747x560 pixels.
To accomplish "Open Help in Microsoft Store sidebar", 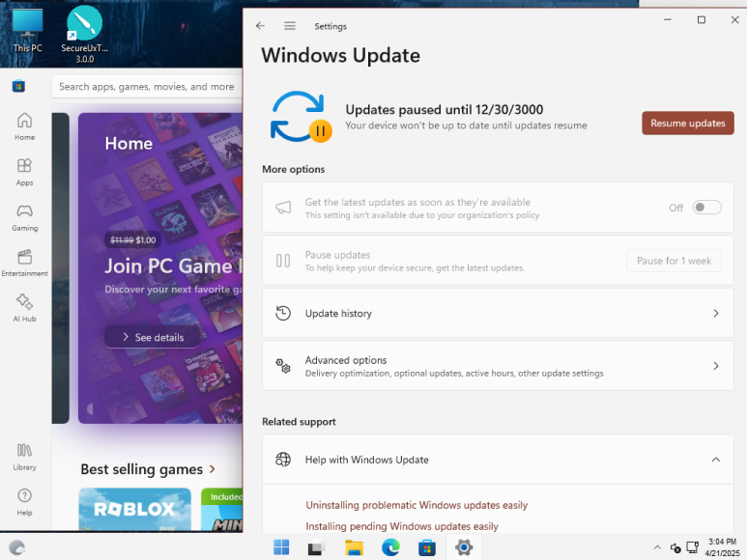I will (25, 502).
